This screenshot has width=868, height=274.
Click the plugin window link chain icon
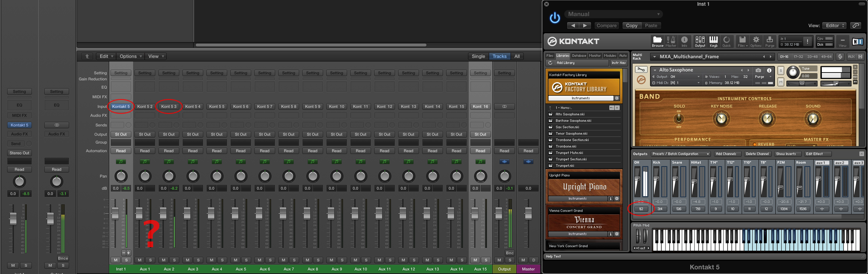pos(856,25)
